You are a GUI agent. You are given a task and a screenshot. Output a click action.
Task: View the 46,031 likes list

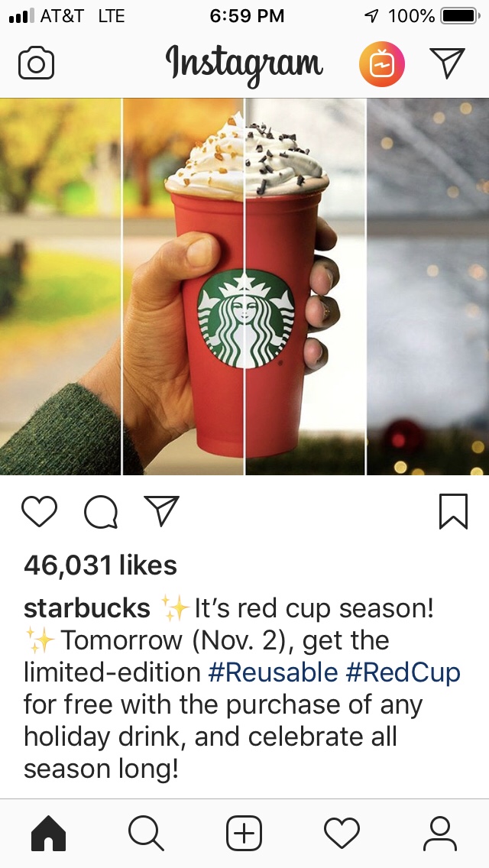[100, 565]
